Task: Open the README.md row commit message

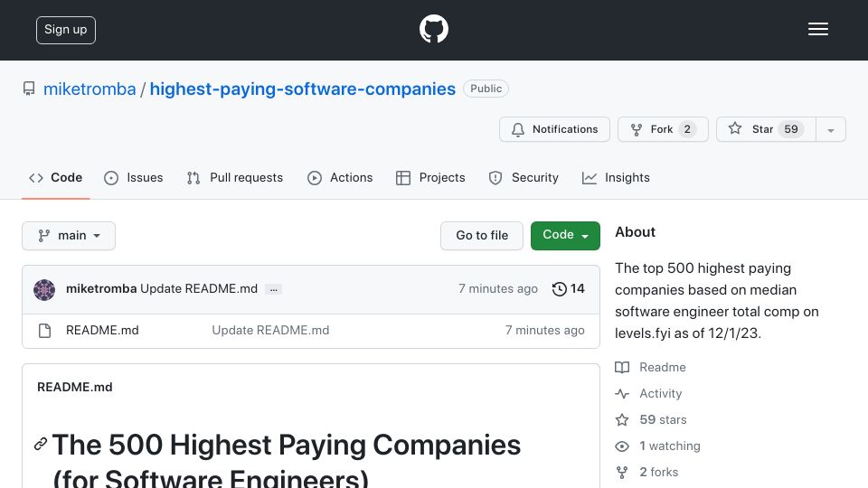Action: coord(270,331)
